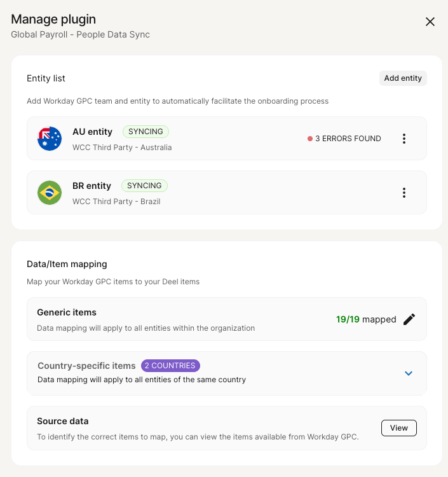Click the 19/19 mapped status

point(366,319)
